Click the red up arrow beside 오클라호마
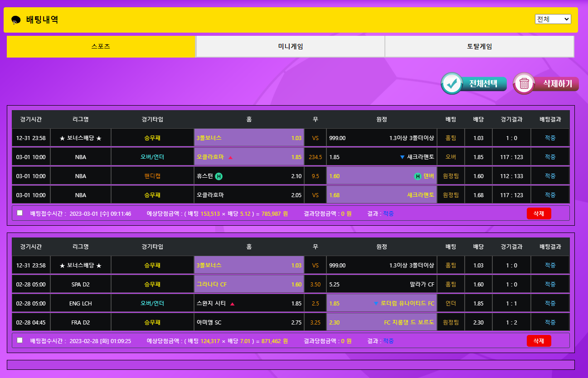Image resolution: width=588 pixels, height=378 pixels. tap(230, 157)
